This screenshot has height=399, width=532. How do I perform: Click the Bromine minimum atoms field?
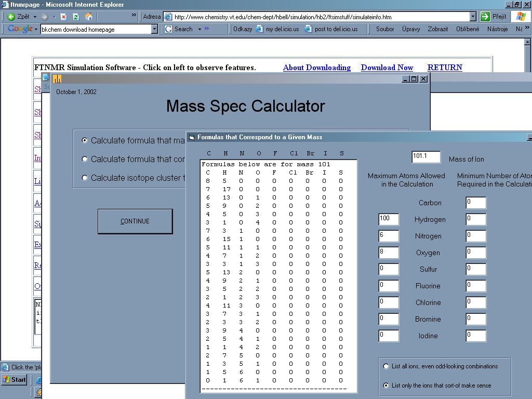pyautogui.click(x=476, y=319)
